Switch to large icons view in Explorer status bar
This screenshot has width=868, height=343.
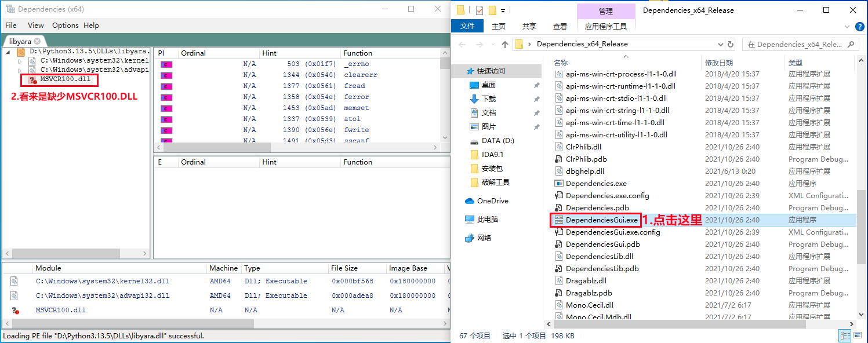click(858, 335)
